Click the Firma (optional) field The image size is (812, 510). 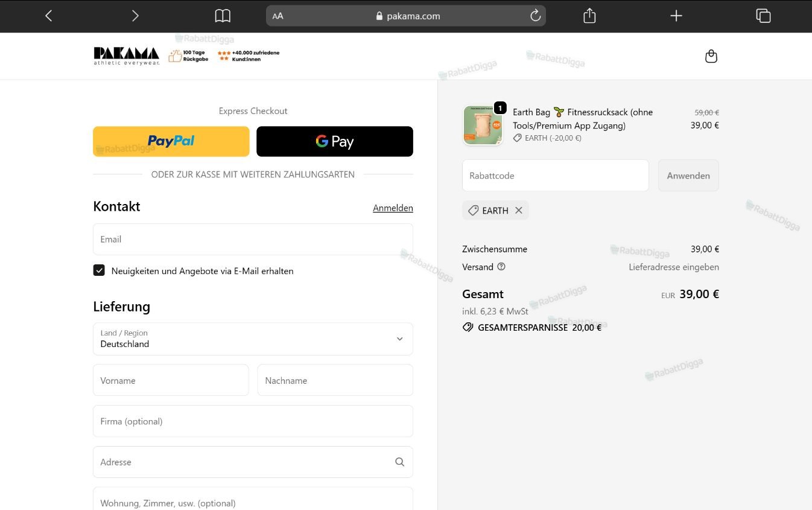(x=253, y=421)
